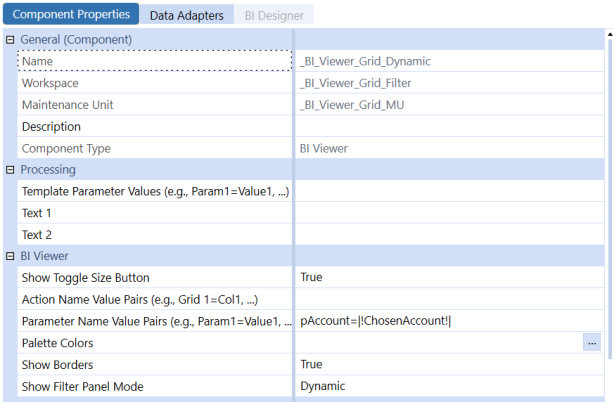This screenshot has height=402, width=614.
Task: Toggle the Show Toggle Size Button value
Action: click(x=450, y=277)
